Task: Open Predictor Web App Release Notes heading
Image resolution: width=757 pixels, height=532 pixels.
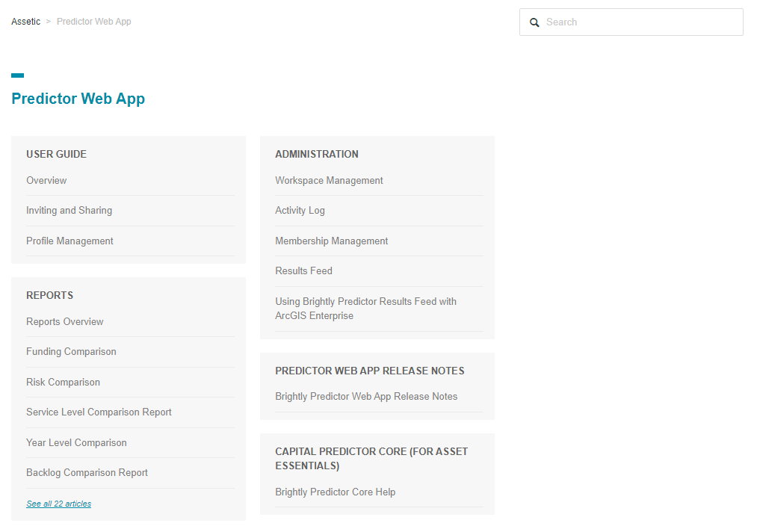Action: point(370,371)
